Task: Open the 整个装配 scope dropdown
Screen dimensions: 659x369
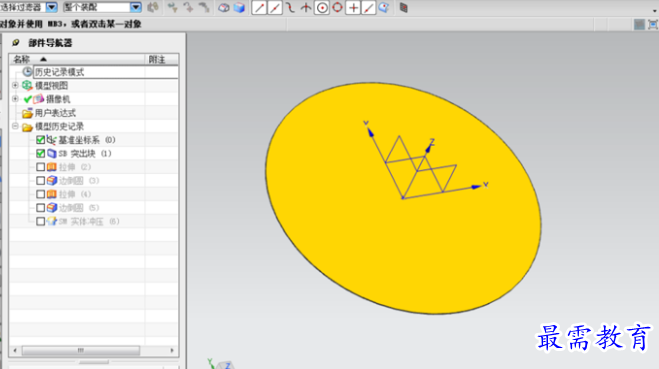Action: click(135, 7)
